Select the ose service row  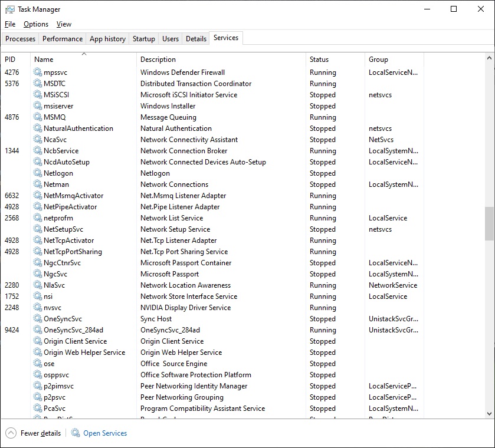pos(212,364)
